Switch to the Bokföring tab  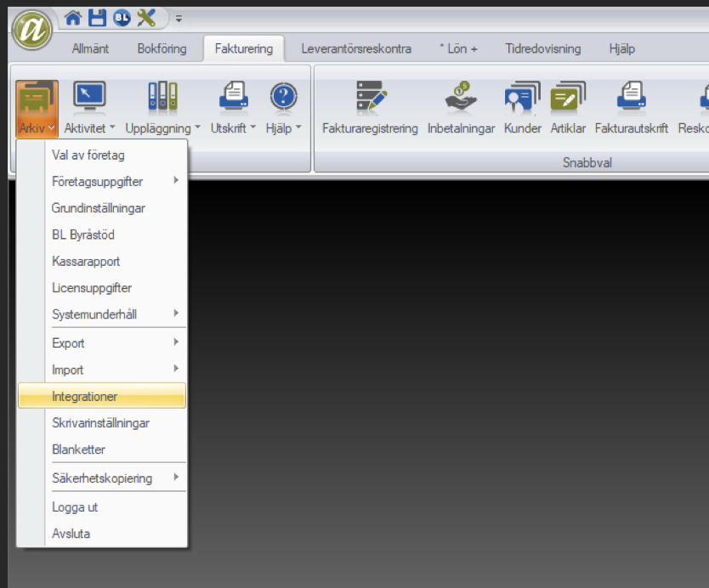pos(162,48)
